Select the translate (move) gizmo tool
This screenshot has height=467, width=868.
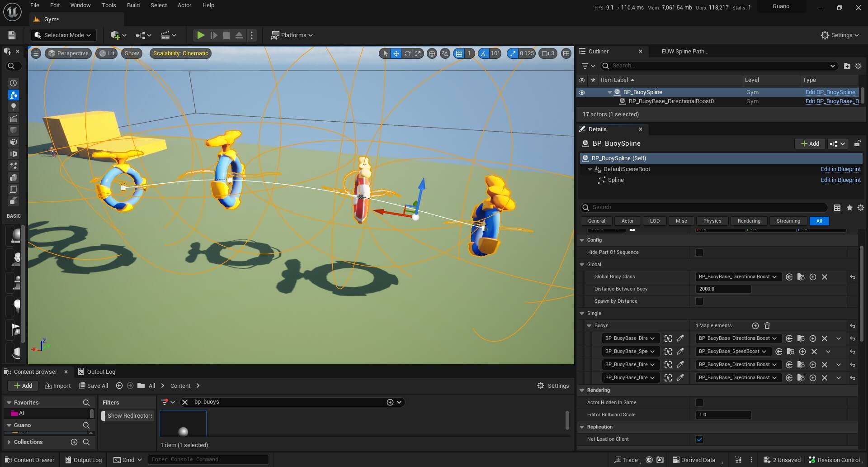click(396, 53)
